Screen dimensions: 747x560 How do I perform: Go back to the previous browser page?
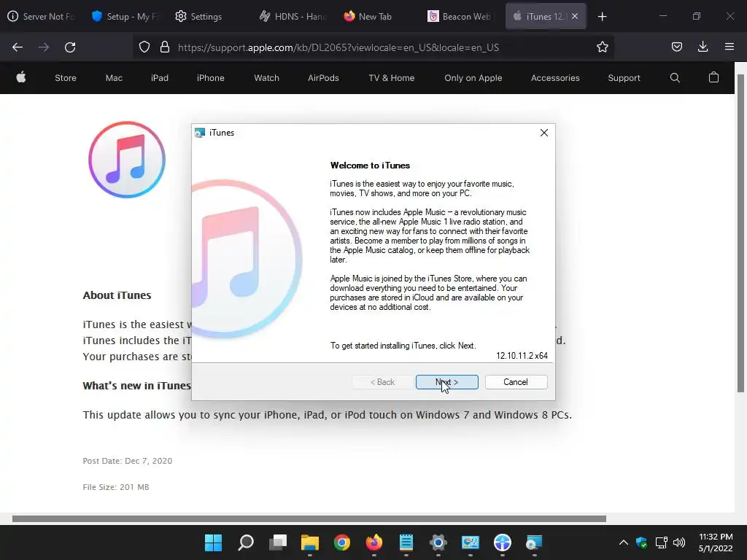tap(18, 47)
